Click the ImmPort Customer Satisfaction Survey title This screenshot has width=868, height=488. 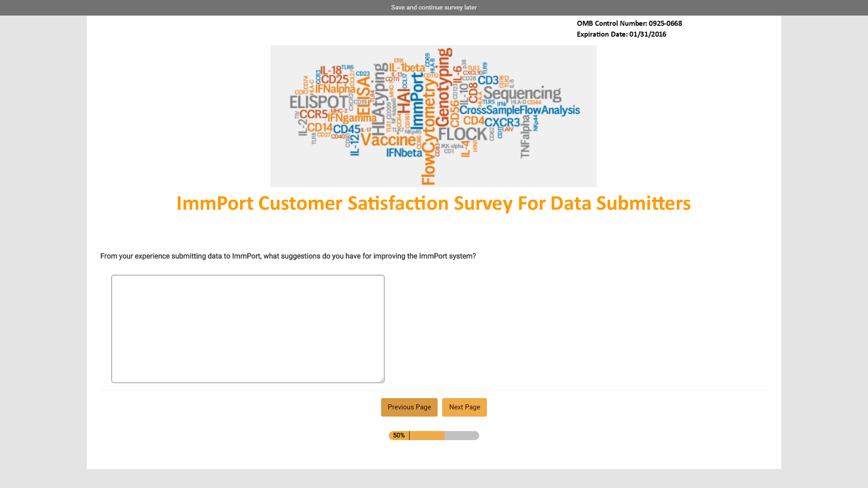[434, 203]
